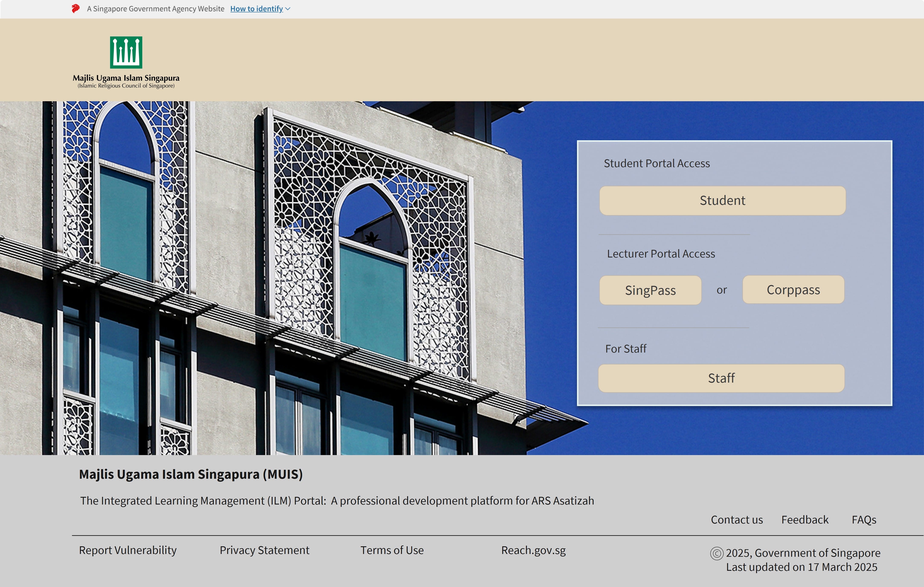Click the Majlis Ugama Islam Singapura logo

(x=127, y=61)
